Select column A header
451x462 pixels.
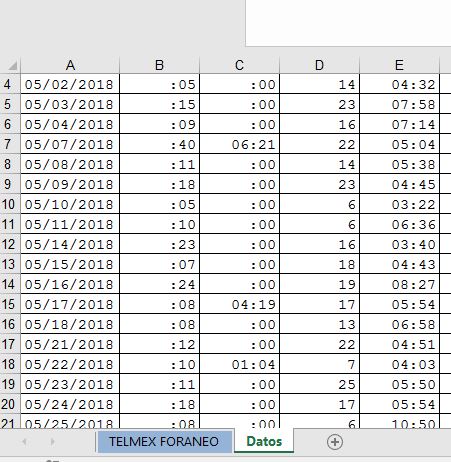70,65
